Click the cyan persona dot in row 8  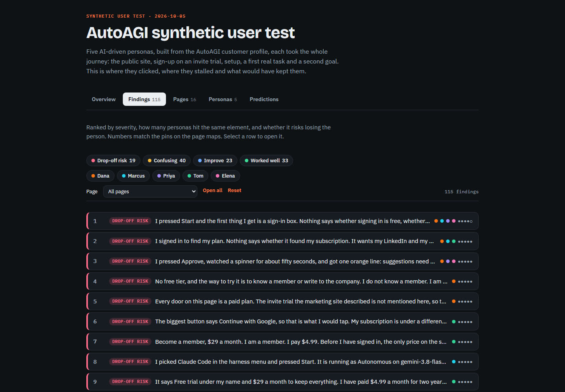point(454,362)
